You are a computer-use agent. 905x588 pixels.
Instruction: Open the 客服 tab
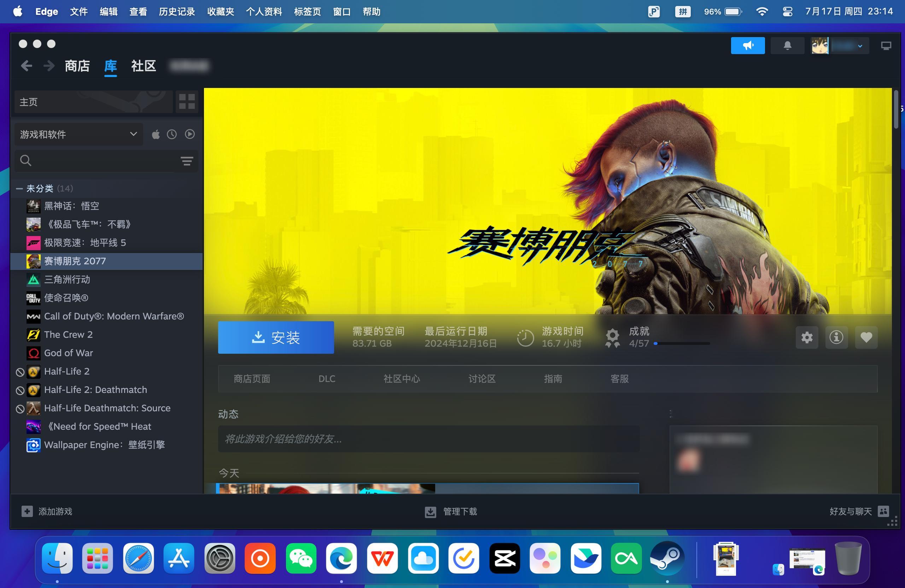pyautogui.click(x=619, y=379)
